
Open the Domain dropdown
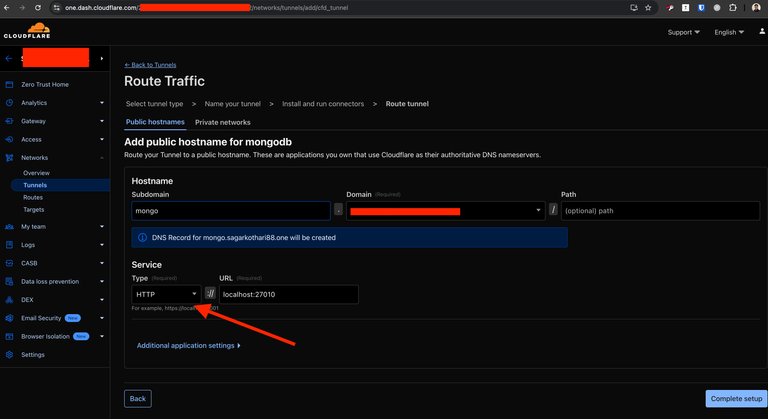(x=446, y=211)
